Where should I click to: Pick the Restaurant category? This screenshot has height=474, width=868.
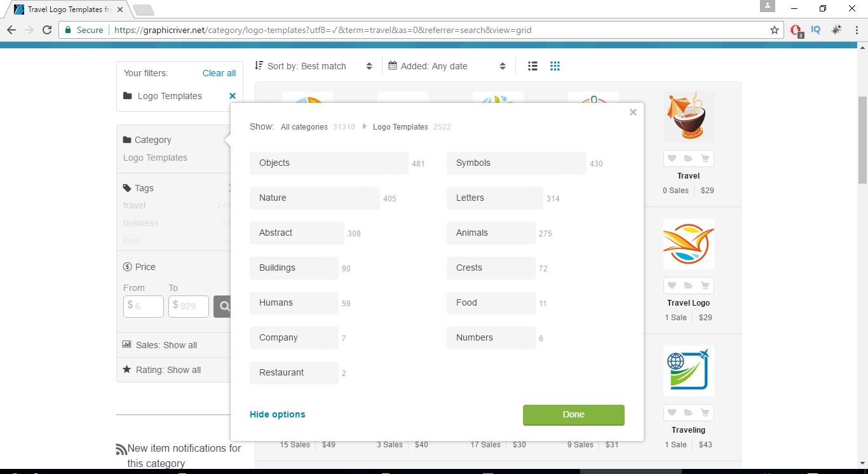[x=294, y=373]
